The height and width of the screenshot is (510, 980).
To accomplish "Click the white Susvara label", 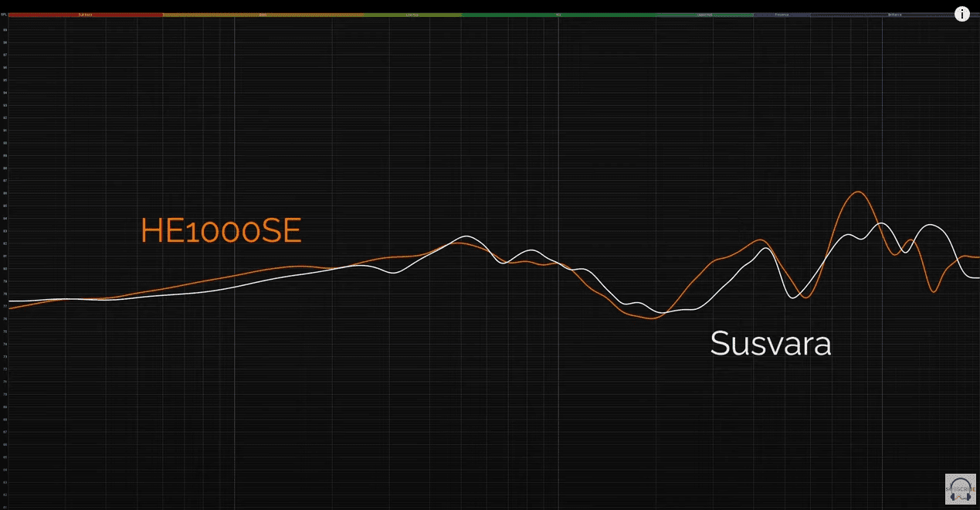I will click(771, 343).
